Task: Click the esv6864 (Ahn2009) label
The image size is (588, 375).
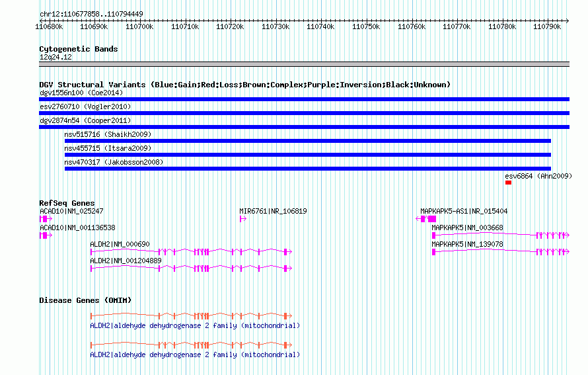Action: pos(538,176)
